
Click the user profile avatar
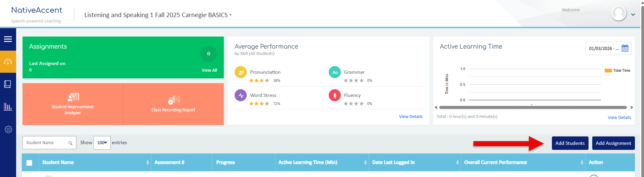618,14
